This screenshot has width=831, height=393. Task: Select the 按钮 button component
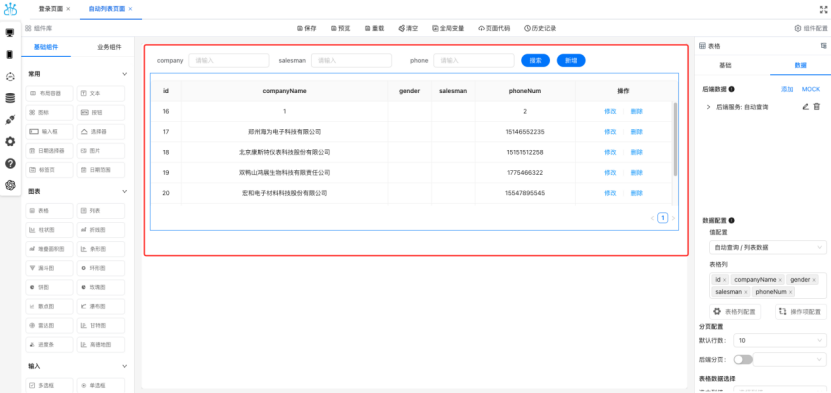101,113
